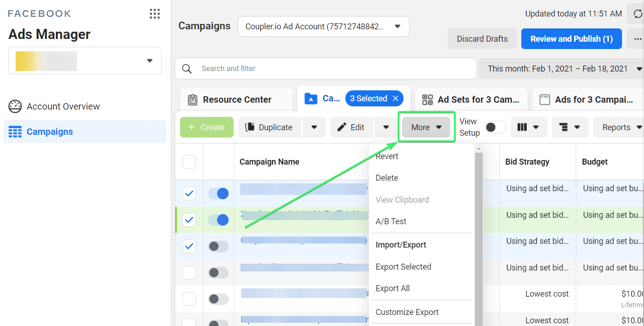Click the refresh icon beside the update time
Image resolution: width=644 pixels, height=326 pixels.
point(637,14)
